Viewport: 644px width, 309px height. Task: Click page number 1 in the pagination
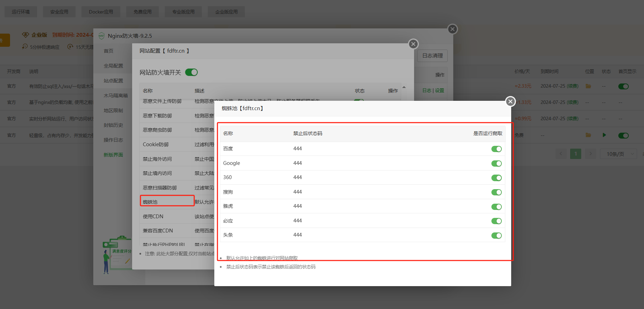pyautogui.click(x=576, y=154)
